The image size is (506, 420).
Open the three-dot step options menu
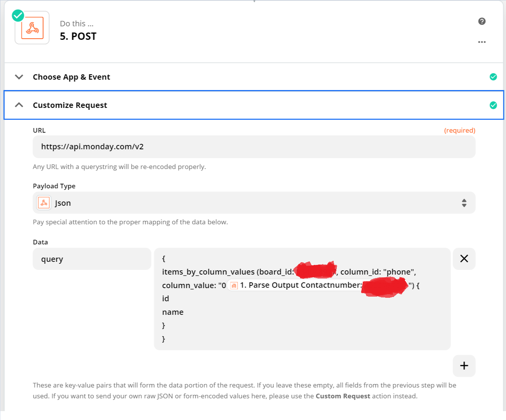click(482, 42)
